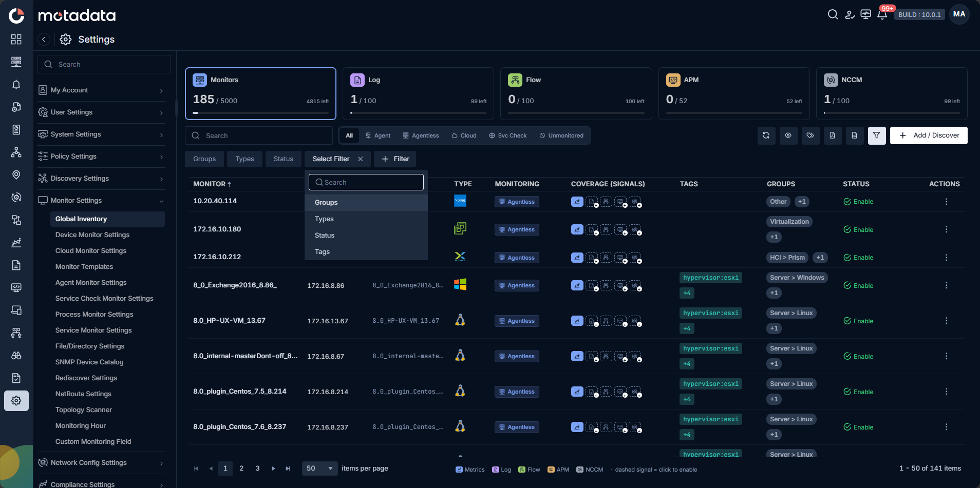
Task: Click the settings sidebar Search field
Action: [x=104, y=64]
